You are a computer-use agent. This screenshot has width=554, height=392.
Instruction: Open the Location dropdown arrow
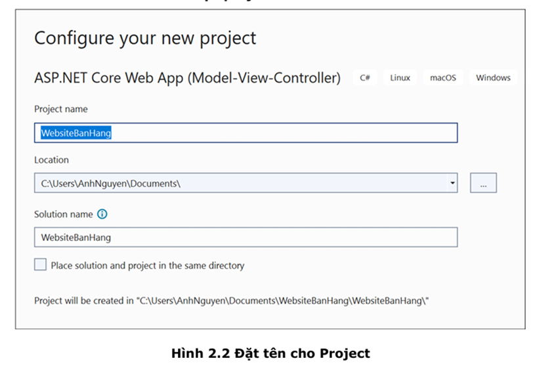coord(452,183)
